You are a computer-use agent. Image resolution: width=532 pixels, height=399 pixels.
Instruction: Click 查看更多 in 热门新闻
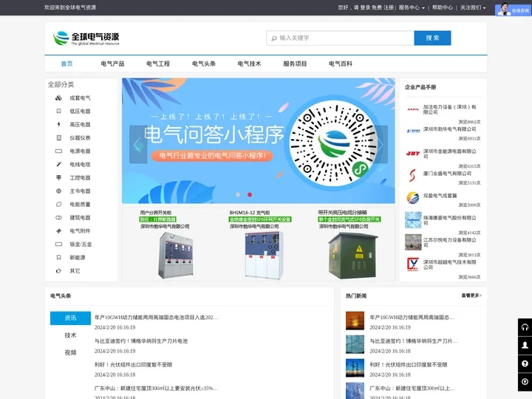coord(471,296)
